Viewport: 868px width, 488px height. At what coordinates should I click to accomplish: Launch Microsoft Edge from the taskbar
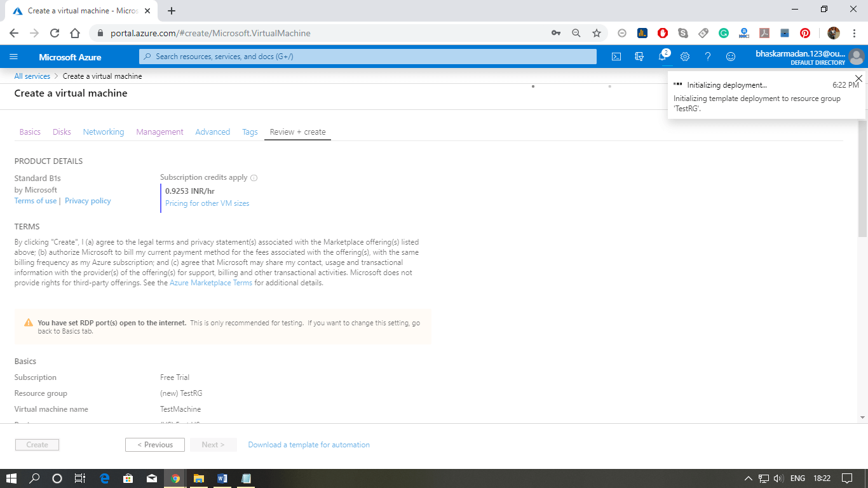click(x=105, y=478)
